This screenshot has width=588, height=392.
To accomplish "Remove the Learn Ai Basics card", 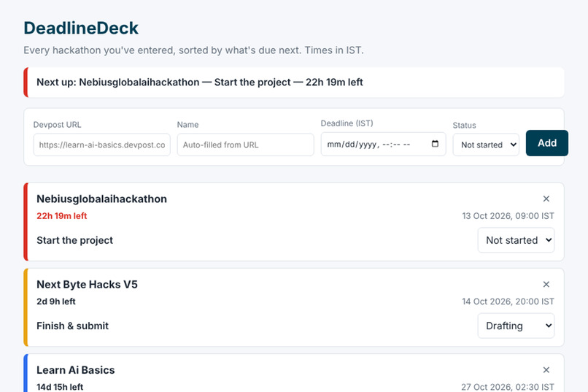I will pyautogui.click(x=546, y=370).
